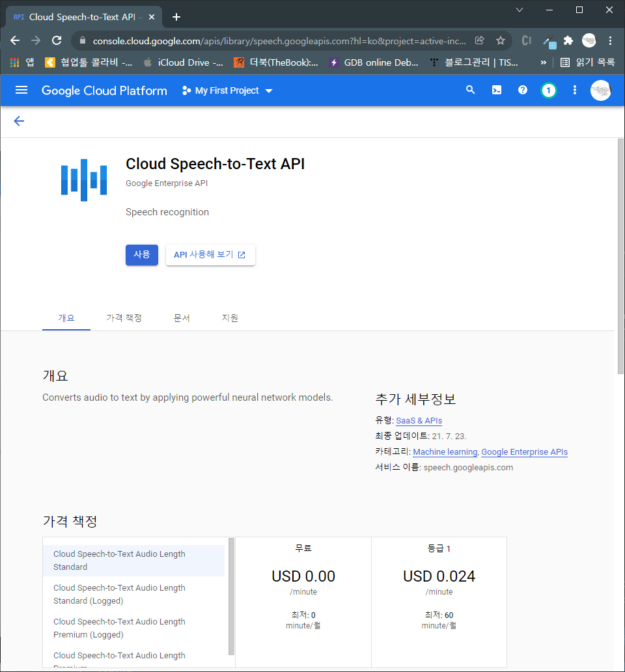Bookmark this page with the star icon
This screenshot has width=625, height=672.
coord(501,41)
